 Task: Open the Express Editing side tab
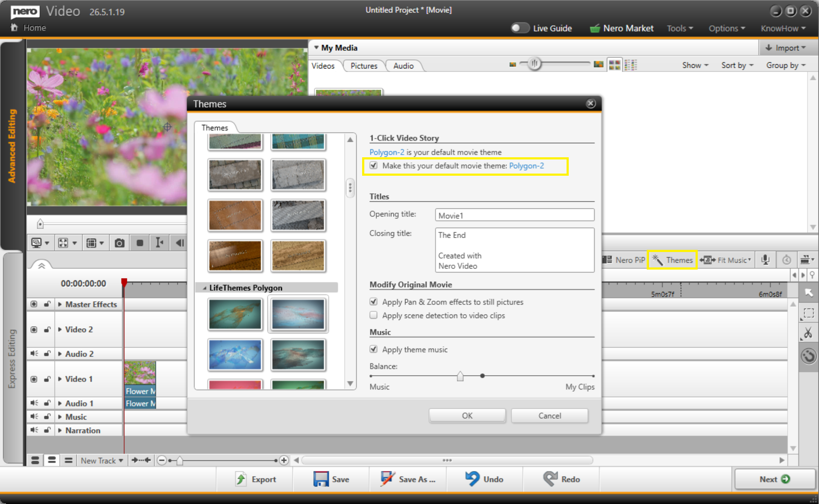(x=12, y=358)
